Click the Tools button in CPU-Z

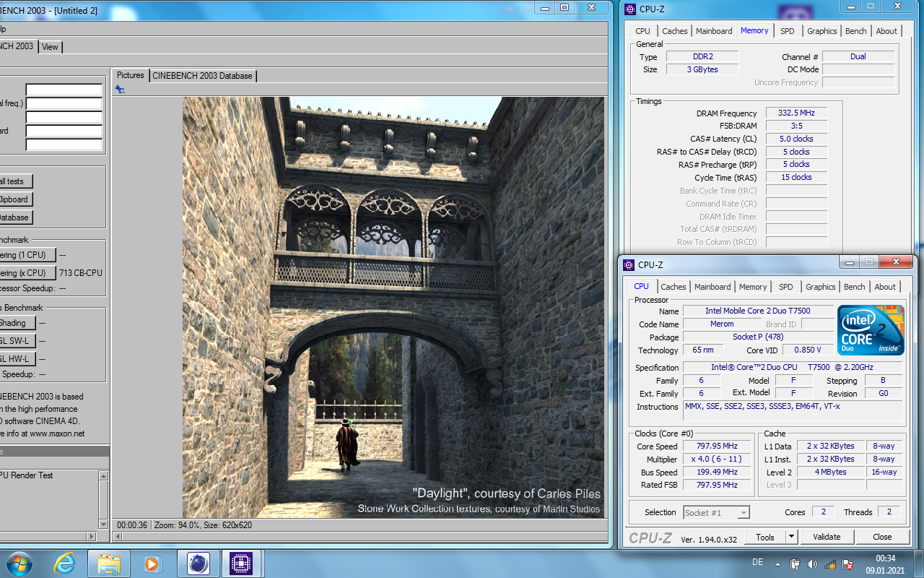coord(765,537)
